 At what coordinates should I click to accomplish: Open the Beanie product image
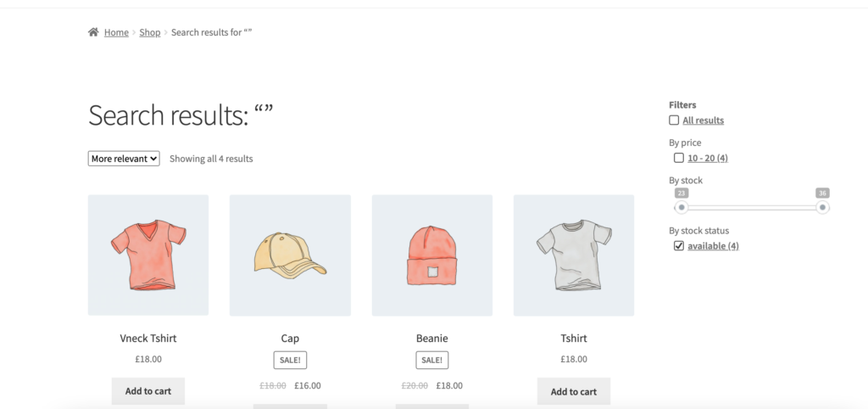(x=432, y=255)
